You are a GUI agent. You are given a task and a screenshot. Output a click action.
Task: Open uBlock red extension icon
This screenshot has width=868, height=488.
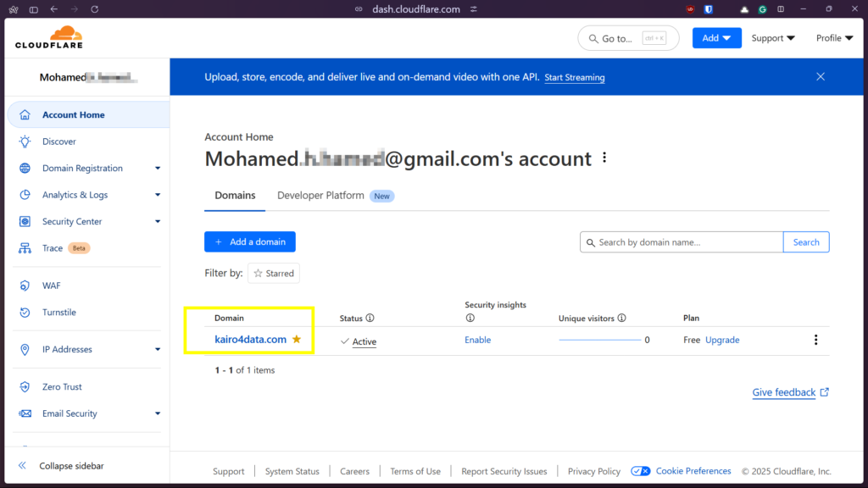pyautogui.click(x=690, y=8)
